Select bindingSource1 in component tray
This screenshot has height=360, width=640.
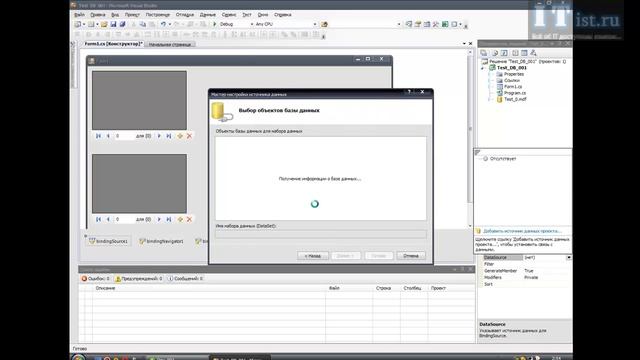point(109,241)
